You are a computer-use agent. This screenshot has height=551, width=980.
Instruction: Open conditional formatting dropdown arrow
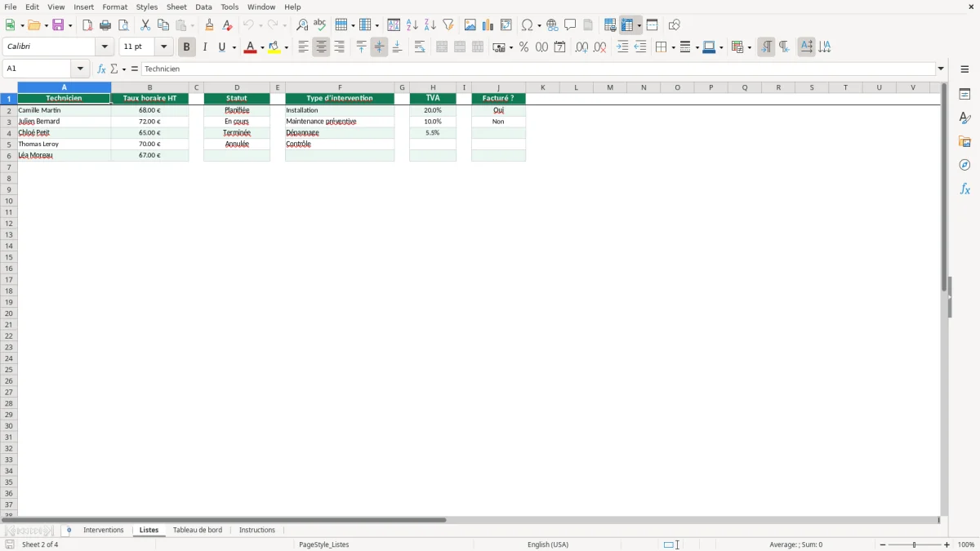[x=749, y=47]
